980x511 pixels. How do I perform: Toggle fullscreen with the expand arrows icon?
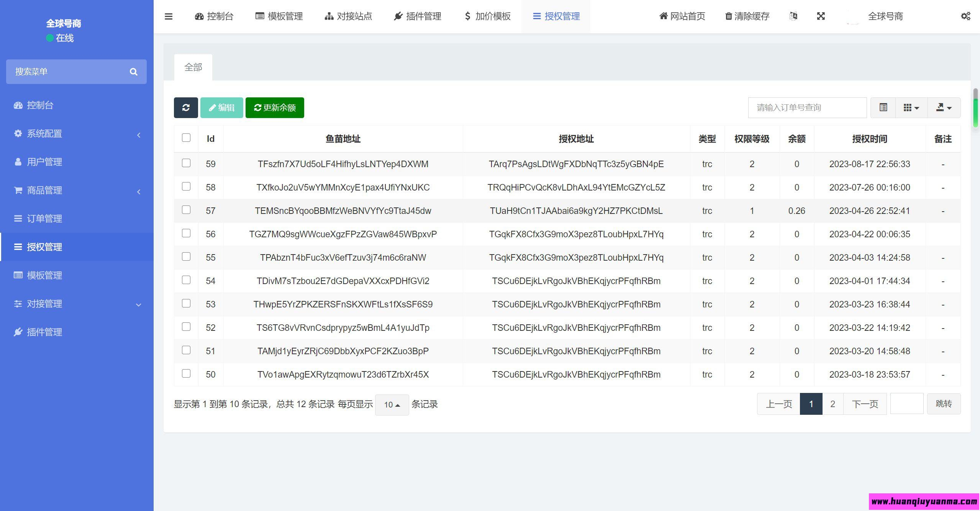tap(821, 16)
